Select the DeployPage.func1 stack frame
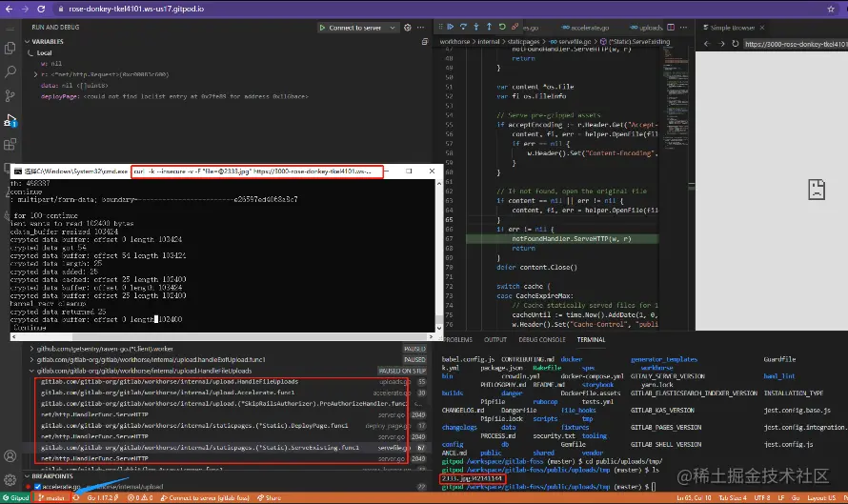Viewport: 848px width, 504px height. click(194, 426)
